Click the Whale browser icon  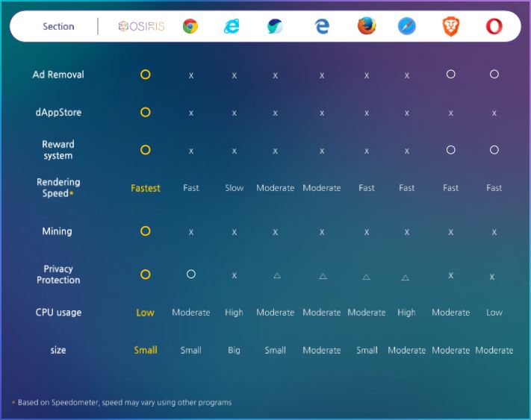(275, 26)
